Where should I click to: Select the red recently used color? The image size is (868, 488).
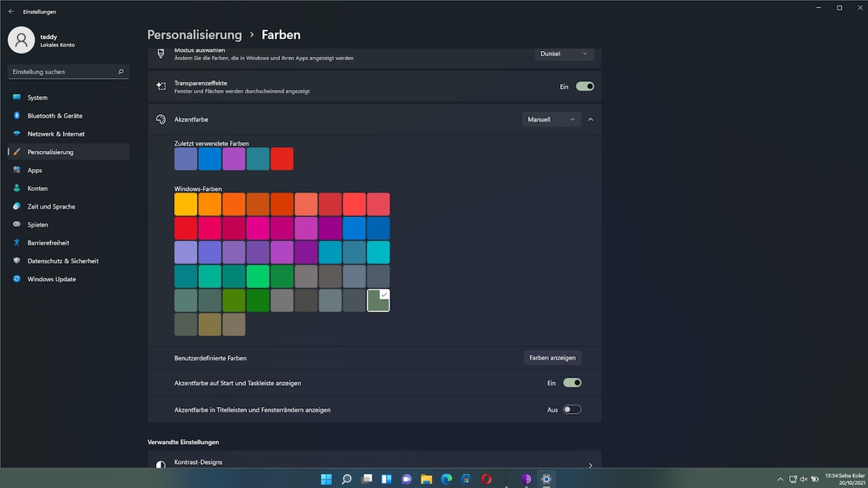pos(282,158)
